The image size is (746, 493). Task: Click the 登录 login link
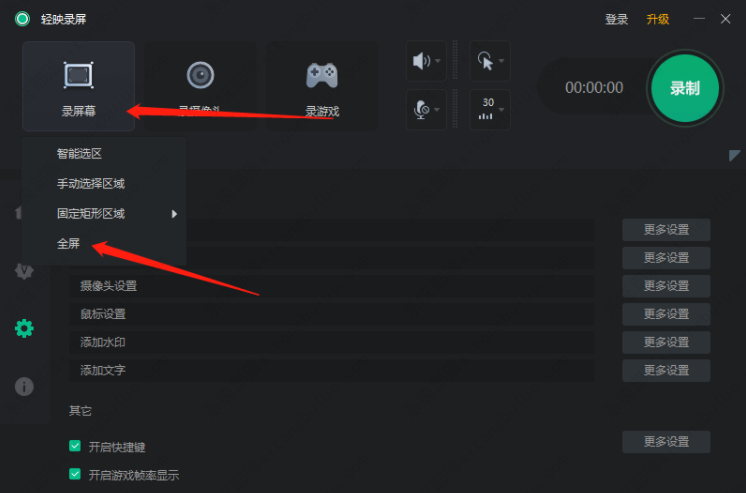(617, 19)
